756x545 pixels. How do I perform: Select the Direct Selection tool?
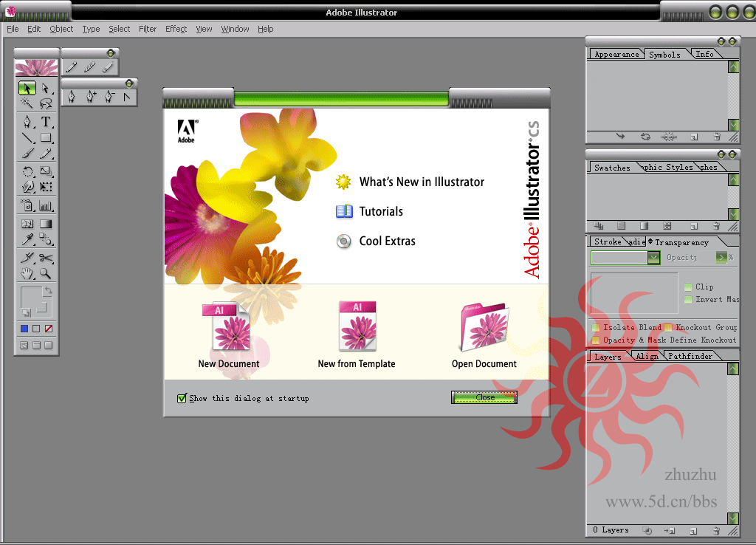(x=45, y=89)
